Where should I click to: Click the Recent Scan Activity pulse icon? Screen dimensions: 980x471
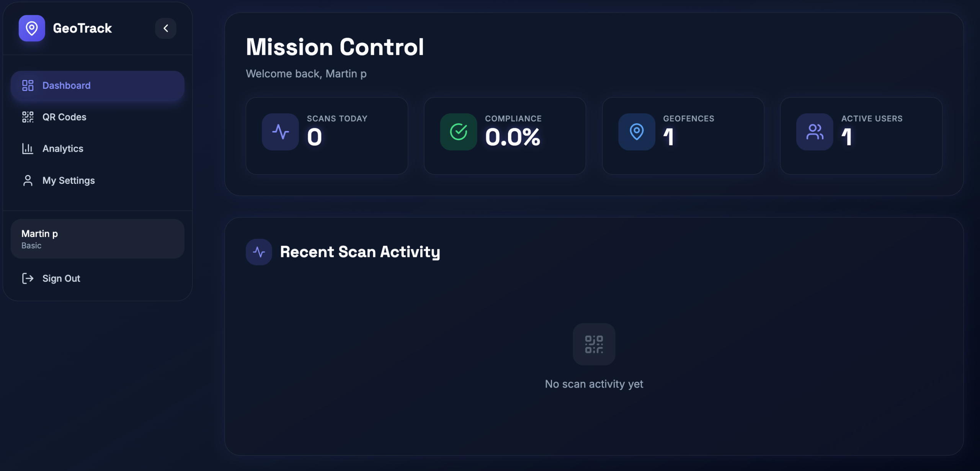[x=259, y=252]
